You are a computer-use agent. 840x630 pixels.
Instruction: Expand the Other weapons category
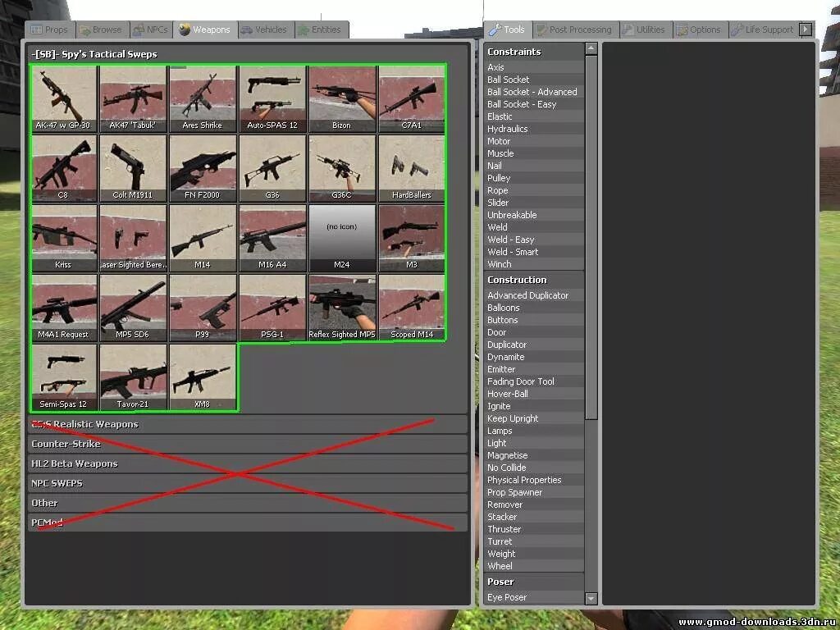coord(248,503)
